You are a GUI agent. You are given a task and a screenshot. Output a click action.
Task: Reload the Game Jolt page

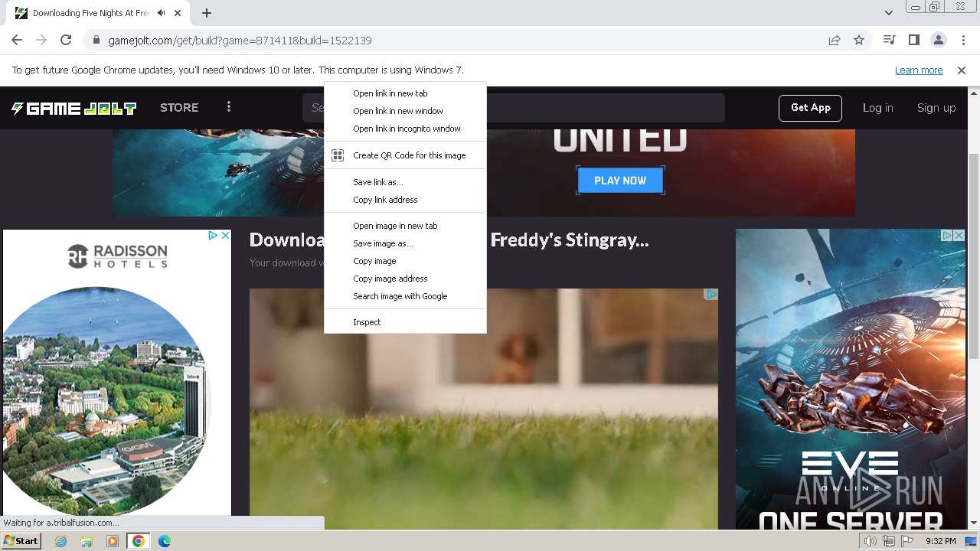66,40
